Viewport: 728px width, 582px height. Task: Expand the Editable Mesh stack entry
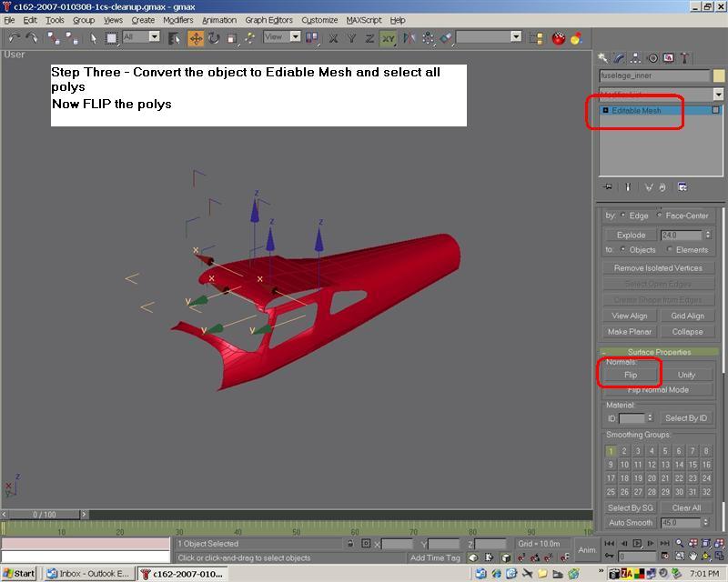point(605,110)
